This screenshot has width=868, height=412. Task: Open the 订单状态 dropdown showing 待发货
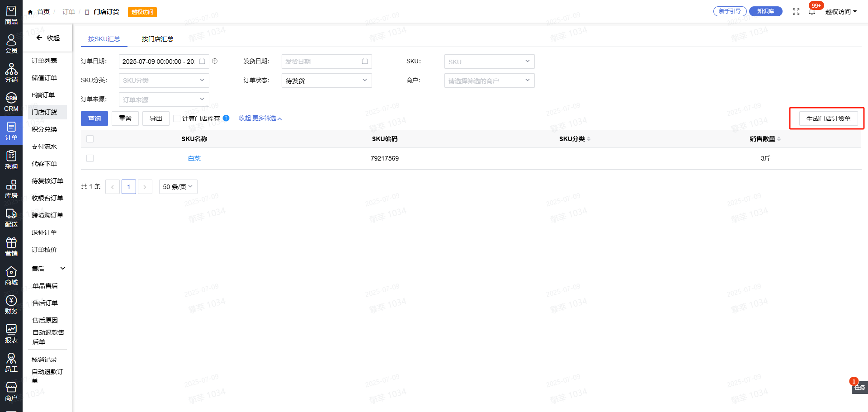(x=326, y=81)
